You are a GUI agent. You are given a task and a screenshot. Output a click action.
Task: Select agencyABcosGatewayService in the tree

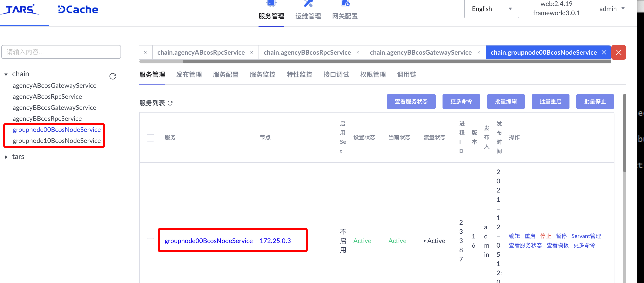(x=55, y=85)
